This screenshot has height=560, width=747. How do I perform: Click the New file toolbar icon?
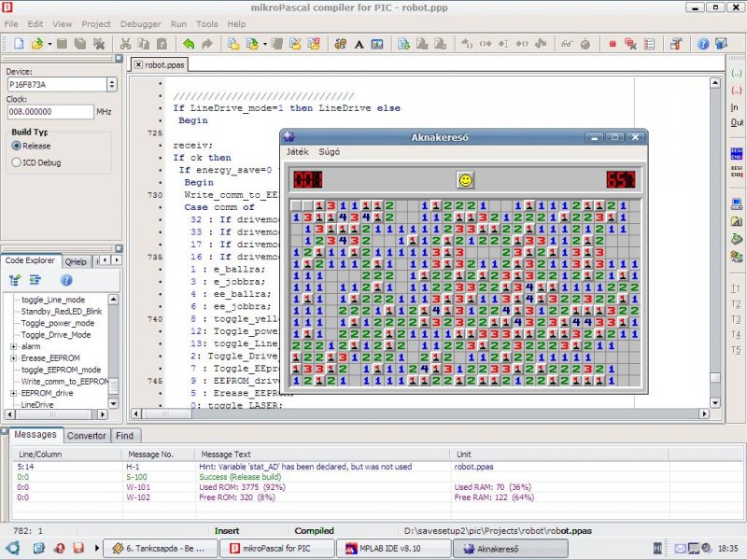[x=19, y=44]
